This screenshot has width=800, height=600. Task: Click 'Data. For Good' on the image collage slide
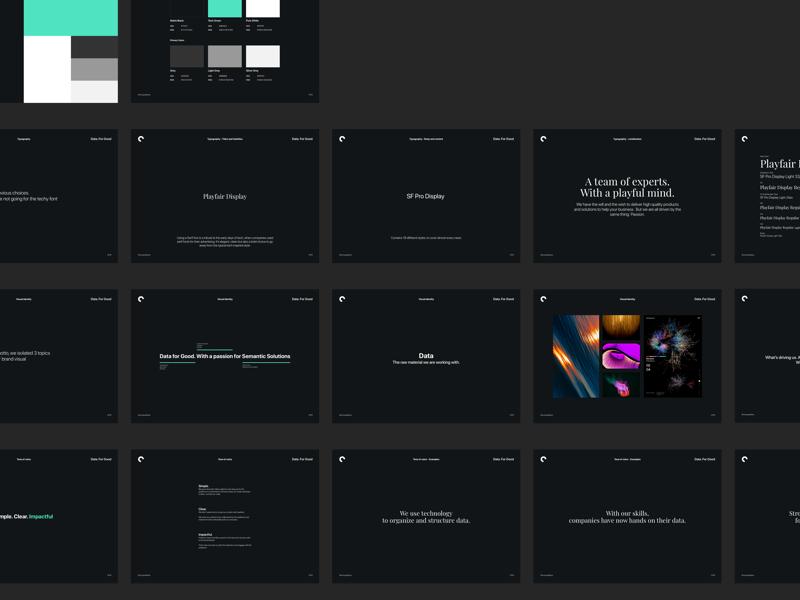(x=705, y=299)
